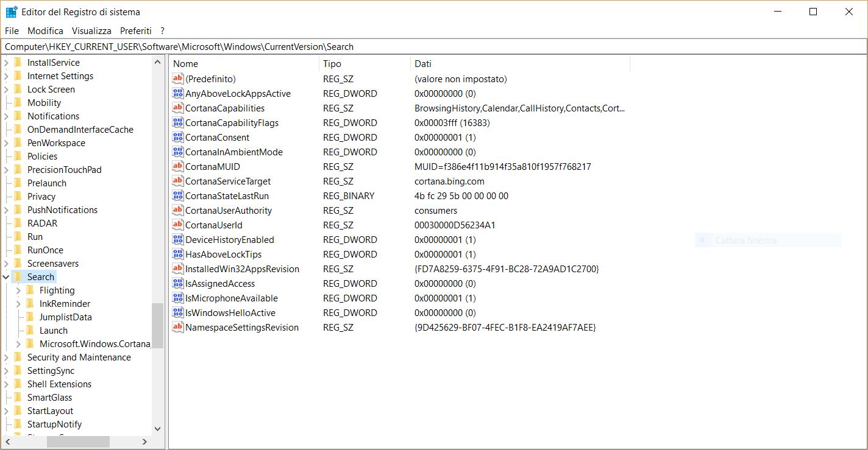
Task: Click the HasAboveLockTips DWORD icon
Action: click(178, 254)
